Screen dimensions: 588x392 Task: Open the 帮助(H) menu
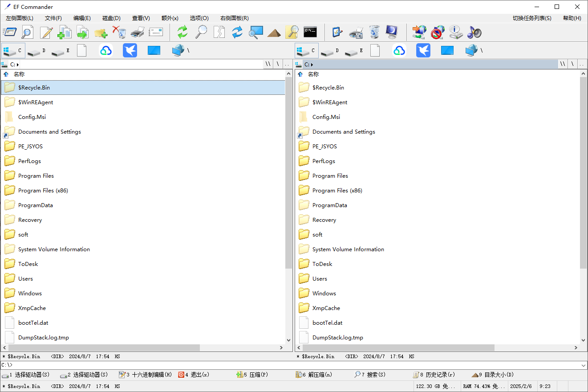(x=572, y=18)
